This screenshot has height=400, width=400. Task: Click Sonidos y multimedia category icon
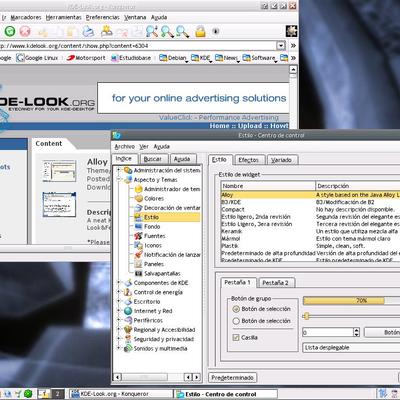128,348
